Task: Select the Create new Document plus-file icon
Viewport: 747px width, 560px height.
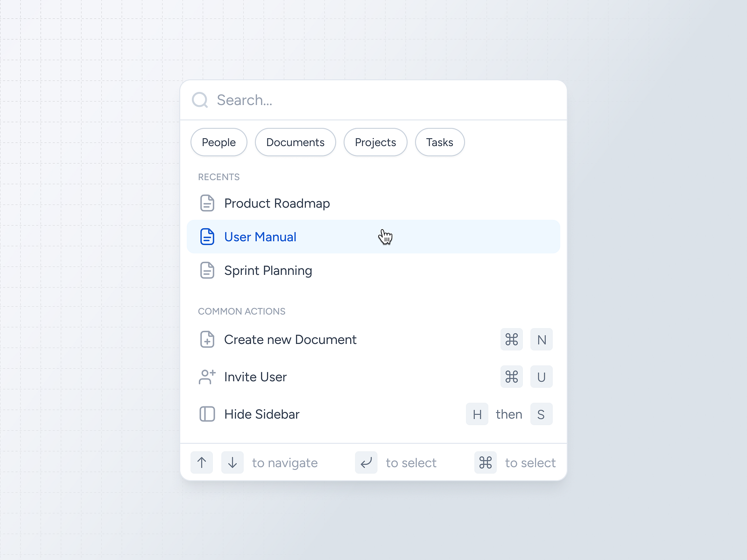Action: tap(207, 339)
